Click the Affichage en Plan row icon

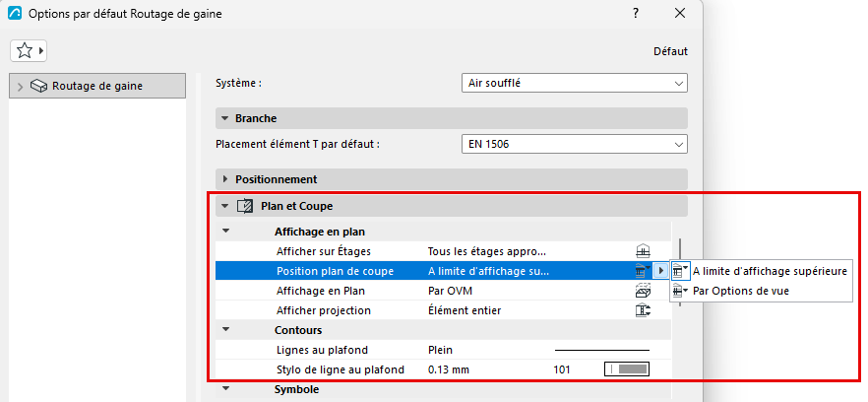tap(643, 291)
